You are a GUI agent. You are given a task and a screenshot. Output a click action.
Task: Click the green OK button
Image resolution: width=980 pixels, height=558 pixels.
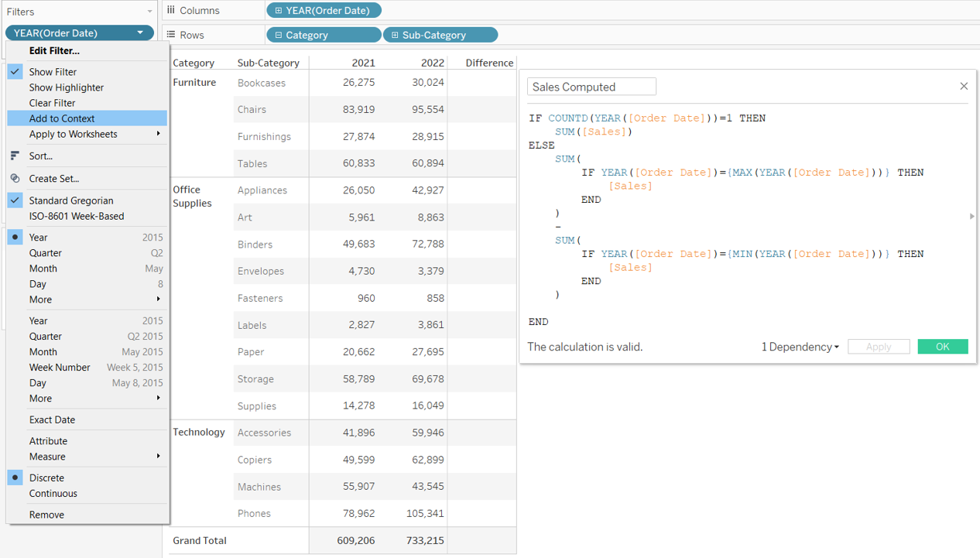click(x=942, y=347)
